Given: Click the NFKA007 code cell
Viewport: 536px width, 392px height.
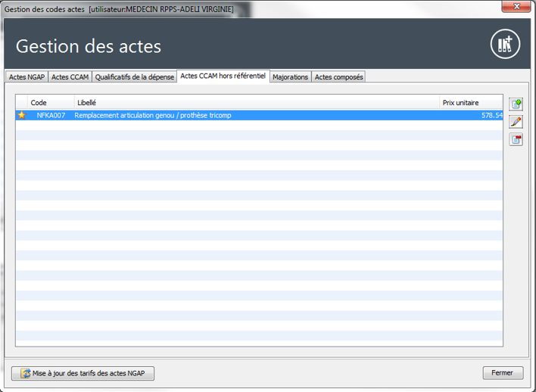Looking at the screenshot, I should 51,115.
